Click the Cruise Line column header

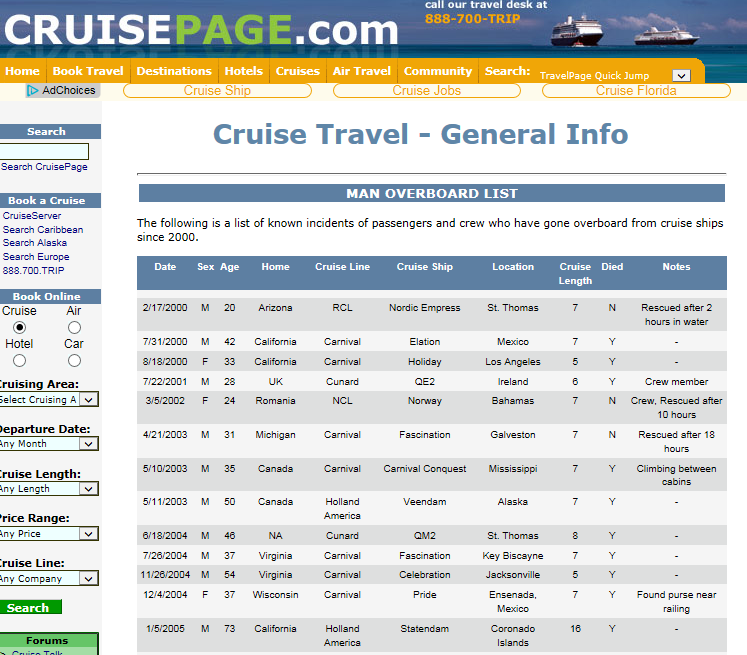click(x=342, y=267)
